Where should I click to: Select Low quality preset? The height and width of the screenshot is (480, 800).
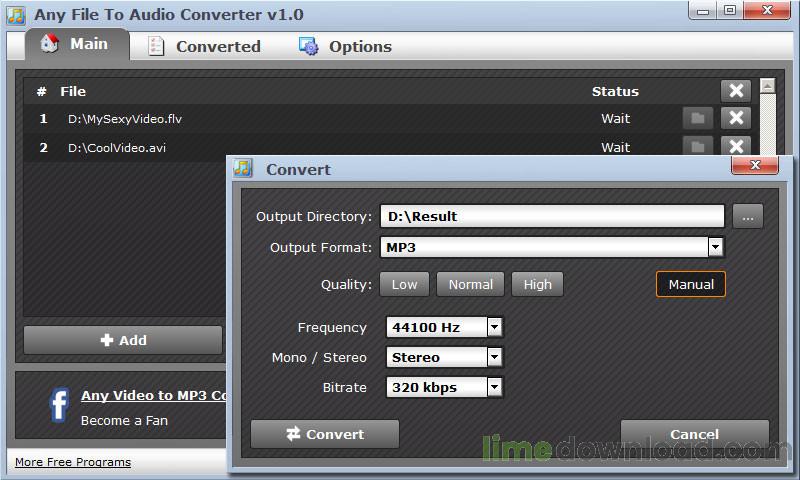coord(405,284)
